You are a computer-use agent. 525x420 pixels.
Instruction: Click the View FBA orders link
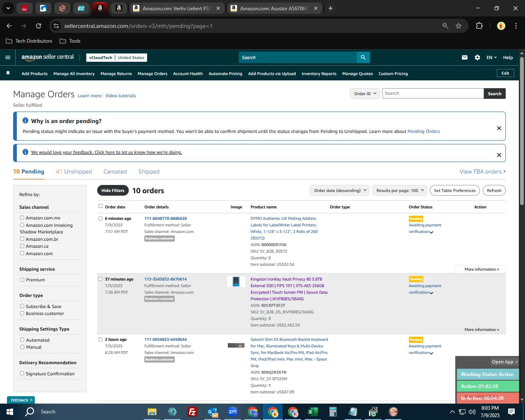(x=482, y=171)
